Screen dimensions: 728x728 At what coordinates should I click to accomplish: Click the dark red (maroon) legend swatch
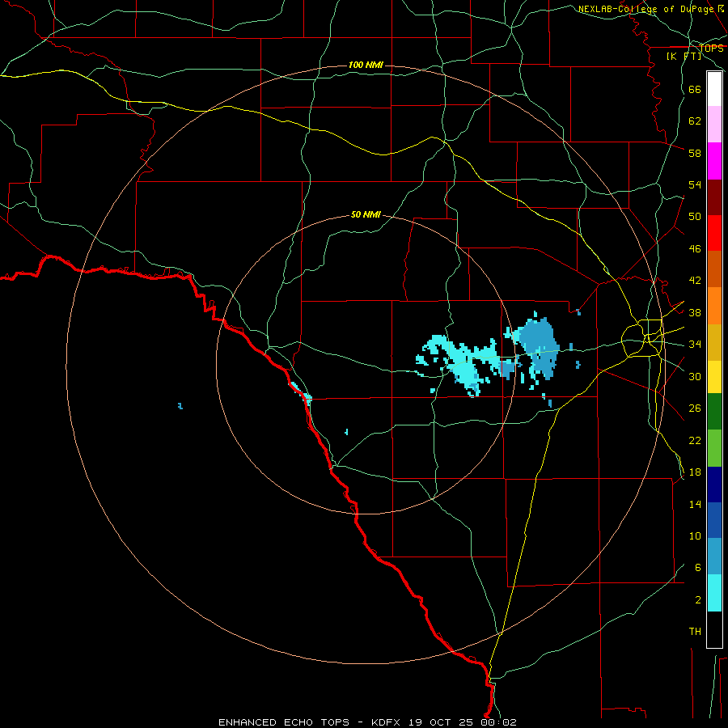[x=714, y=197]
